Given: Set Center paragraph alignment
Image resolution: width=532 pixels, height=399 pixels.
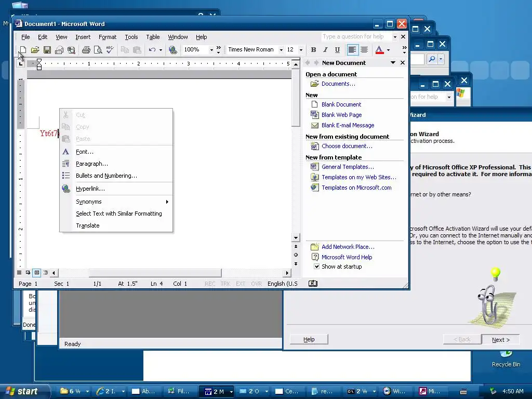Looking at the screenshot, I should pyautogui.click(x=364, y=50).
